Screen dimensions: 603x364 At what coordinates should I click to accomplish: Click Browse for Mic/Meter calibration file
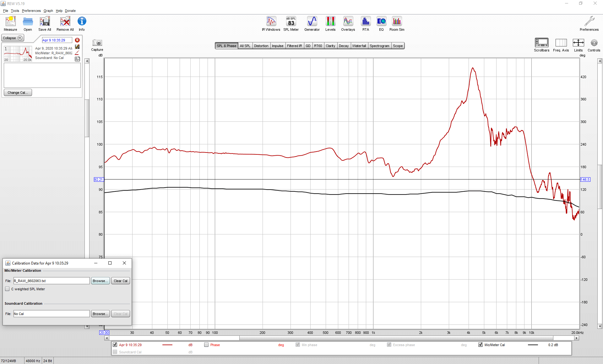[x=100, y=281]
